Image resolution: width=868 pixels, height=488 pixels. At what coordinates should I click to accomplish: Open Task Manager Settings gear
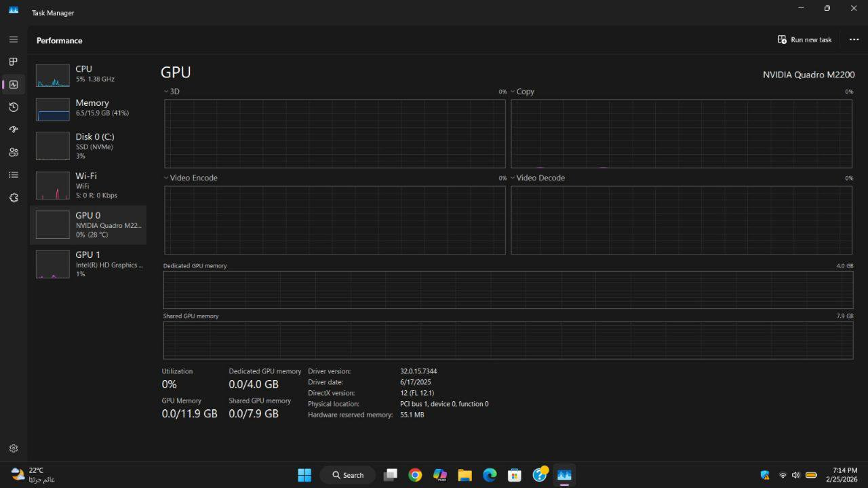point(13,449)
